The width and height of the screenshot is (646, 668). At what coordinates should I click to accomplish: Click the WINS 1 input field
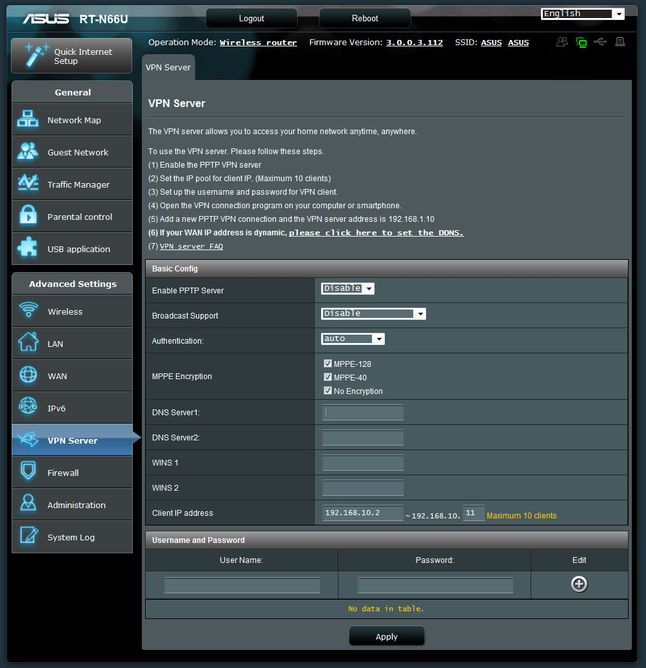363,463
